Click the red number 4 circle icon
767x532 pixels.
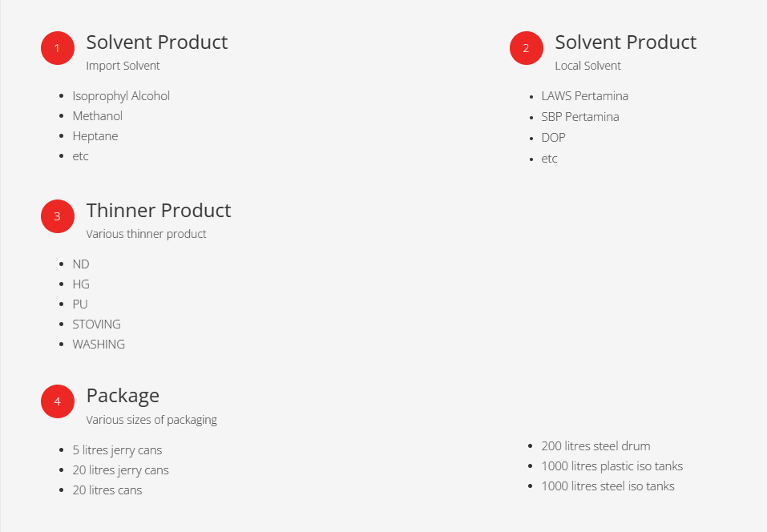[x=57, y=401]
